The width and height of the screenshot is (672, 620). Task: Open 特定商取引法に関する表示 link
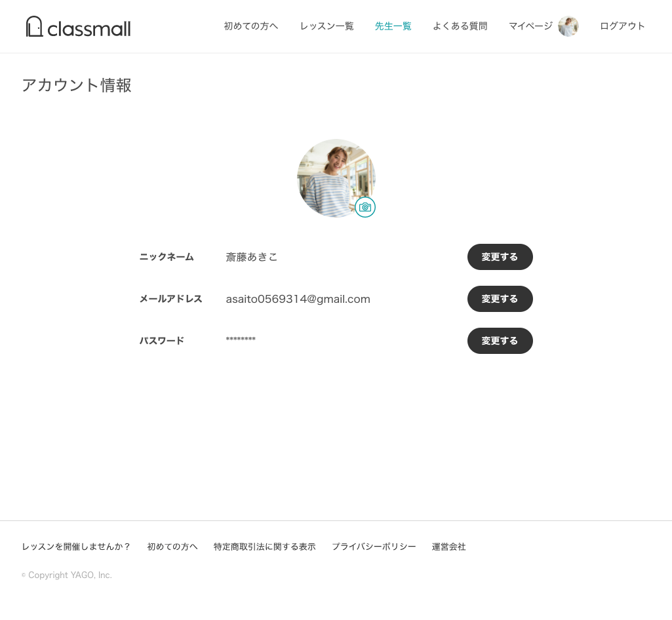coord(264,547)
